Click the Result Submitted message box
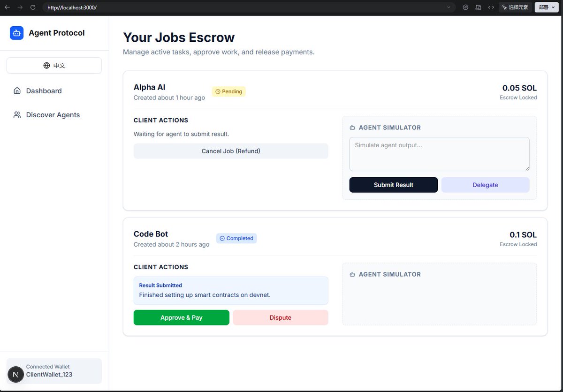This screenshot has height=392, width=563. (231, 290)
